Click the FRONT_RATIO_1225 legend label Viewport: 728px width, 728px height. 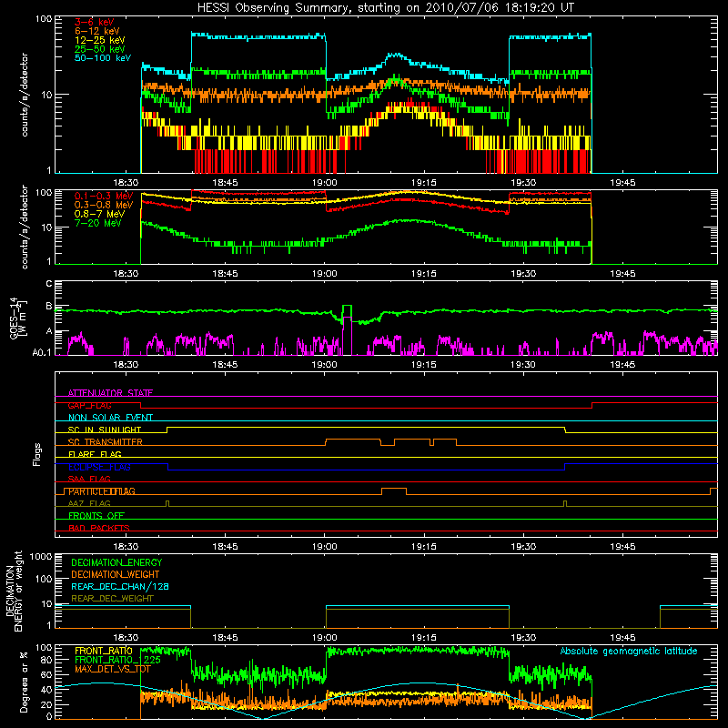[117, 660]
